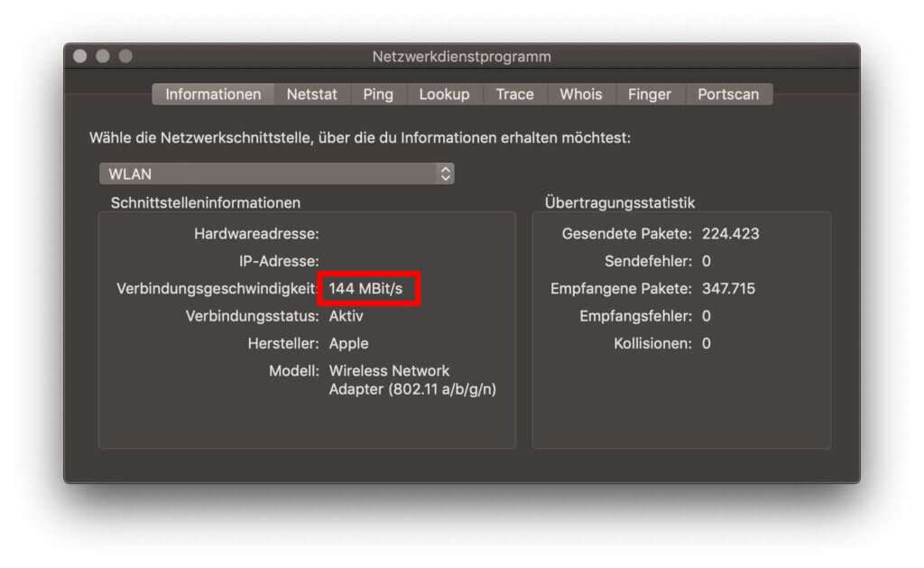924x568 pixels.
Task: Switch to the Trace tab
Action: [515, 94]
